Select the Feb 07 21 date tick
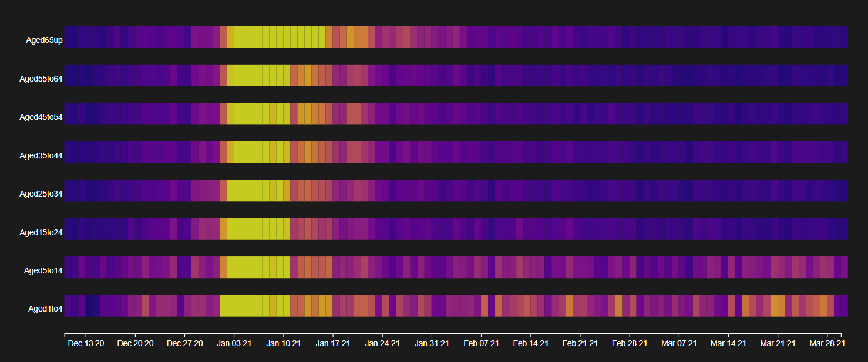Screen dimensions: 868x362 (x=481, y=343)
